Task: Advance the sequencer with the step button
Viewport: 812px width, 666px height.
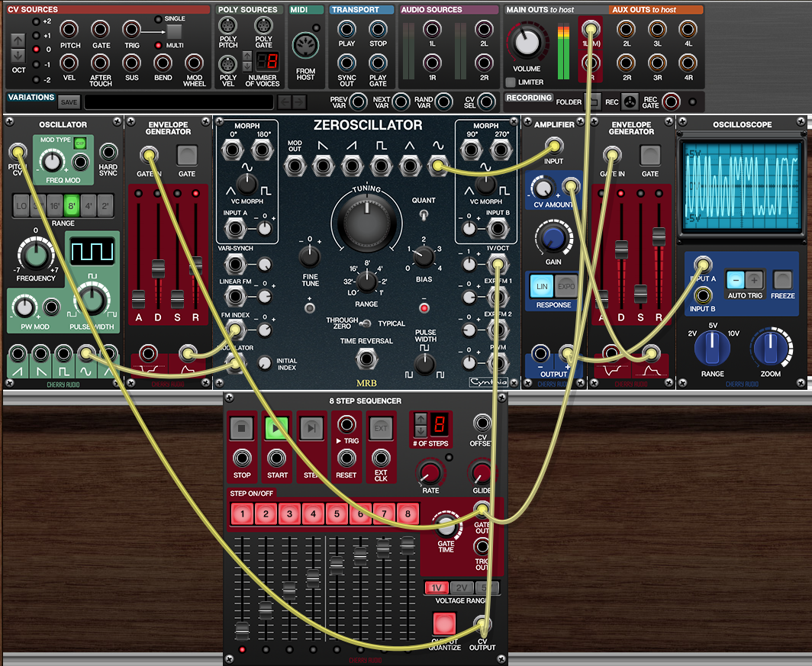Action: click(x=311, y=429)
